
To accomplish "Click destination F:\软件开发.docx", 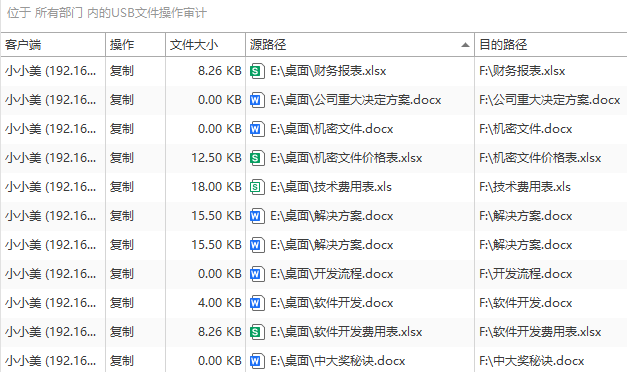I will tap(526, 303).
